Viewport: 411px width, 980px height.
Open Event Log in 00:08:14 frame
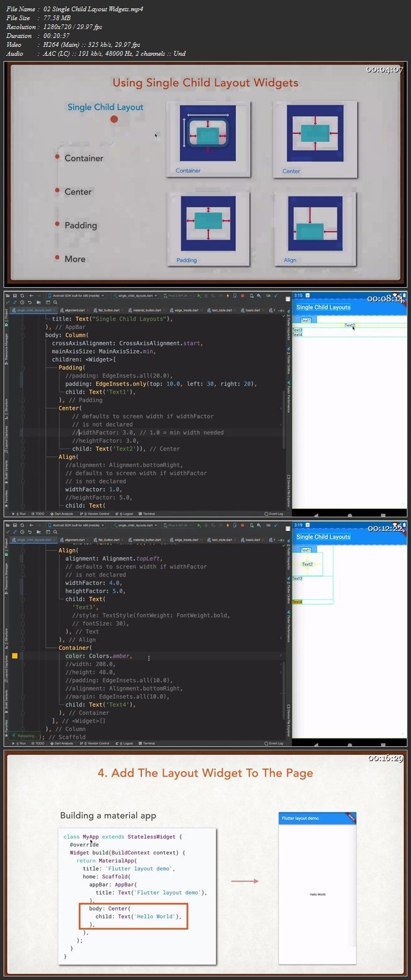(274, 514)
